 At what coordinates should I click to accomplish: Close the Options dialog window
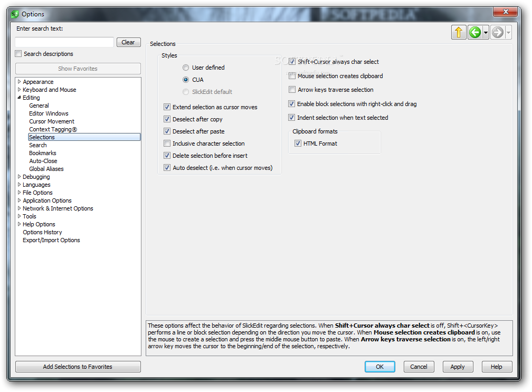[x=505, y=12]
